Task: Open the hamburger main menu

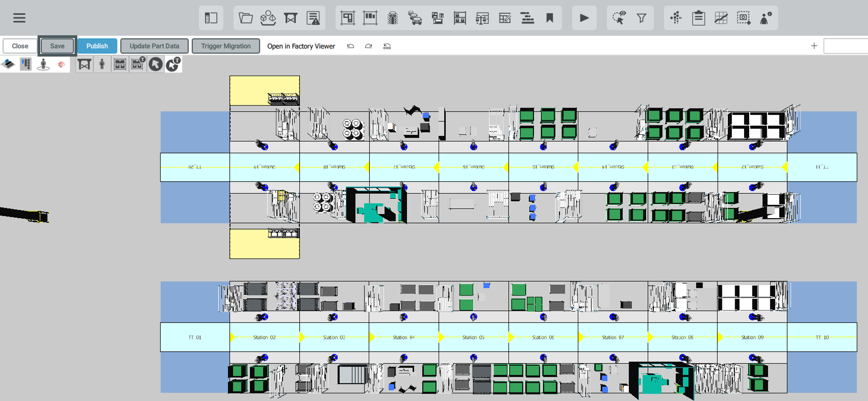Action: 19,18
